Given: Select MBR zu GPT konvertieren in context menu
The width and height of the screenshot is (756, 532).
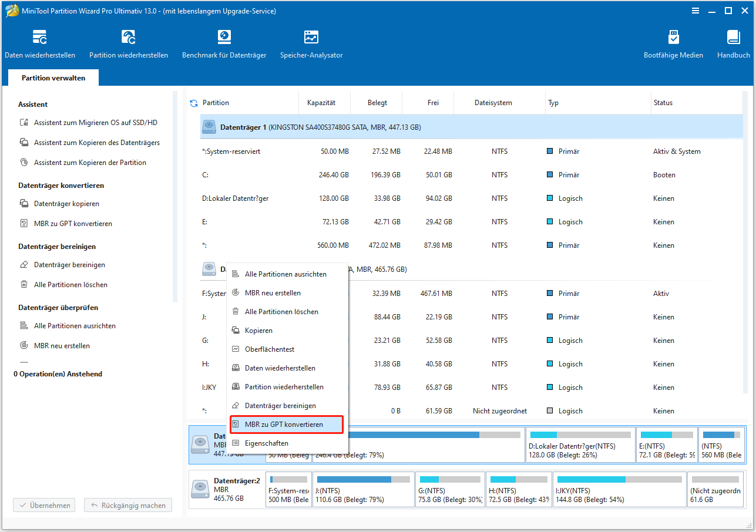Looking at the screenshot, I should [284, 425].
